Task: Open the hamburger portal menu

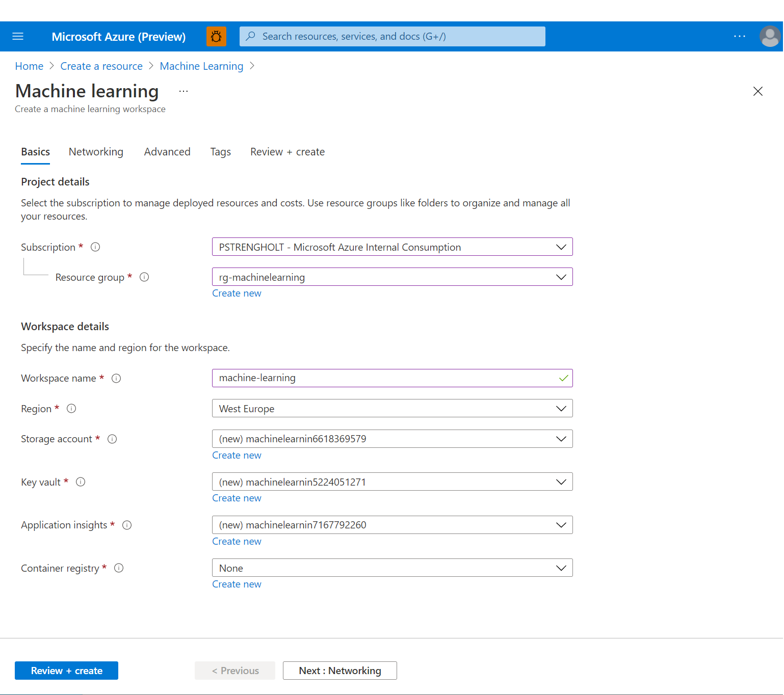Action: [18, 36]
